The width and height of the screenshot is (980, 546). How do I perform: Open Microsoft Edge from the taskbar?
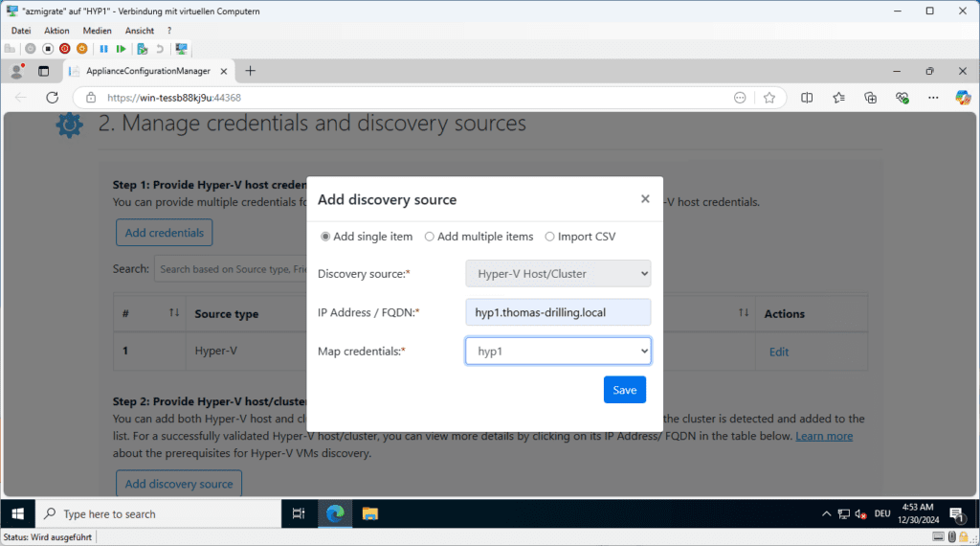click(335, 513)
